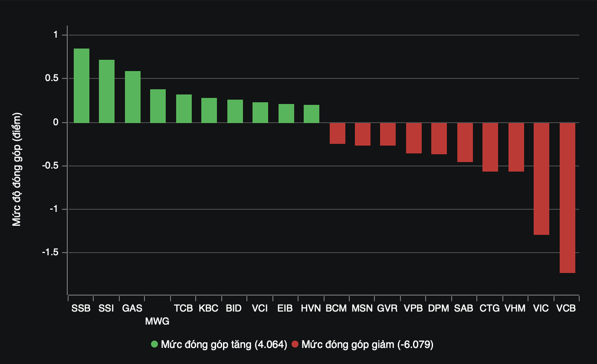Click the GAS contribution bar
597x364 pixels.
(x=132, y=97)
